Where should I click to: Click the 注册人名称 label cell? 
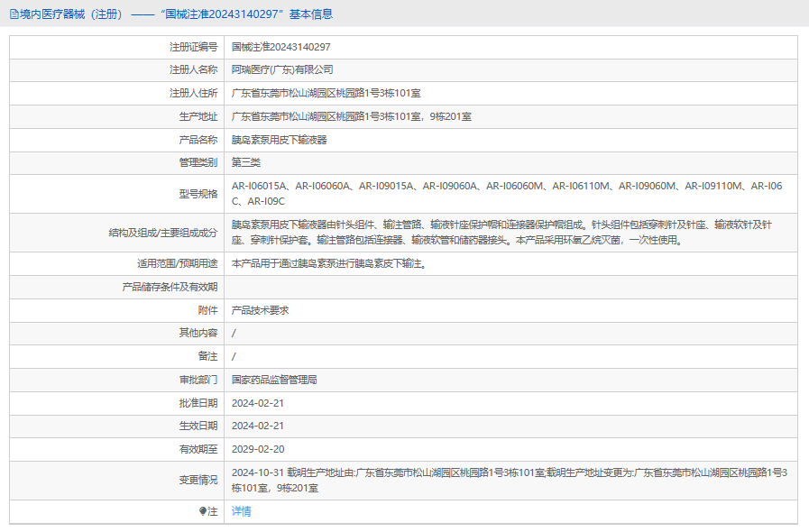pos(116,69)
